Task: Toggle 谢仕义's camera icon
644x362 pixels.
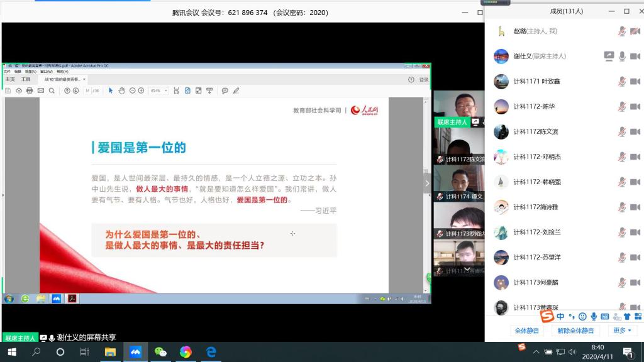Action: click(635, 56)
